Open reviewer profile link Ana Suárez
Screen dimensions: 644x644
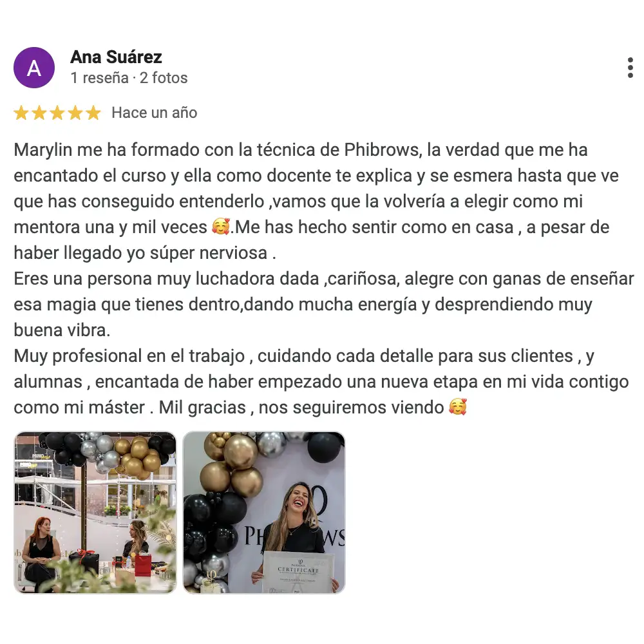point(116,57)
